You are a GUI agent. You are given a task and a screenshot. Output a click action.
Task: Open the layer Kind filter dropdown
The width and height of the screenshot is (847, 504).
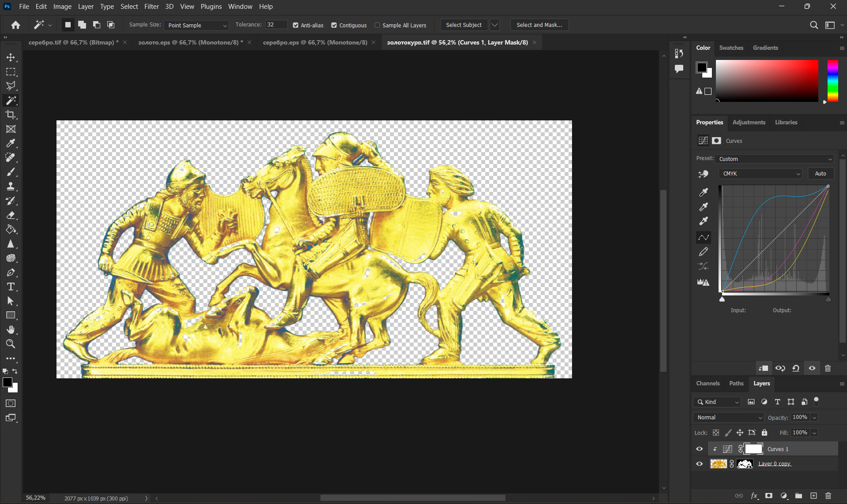point(717,402)
